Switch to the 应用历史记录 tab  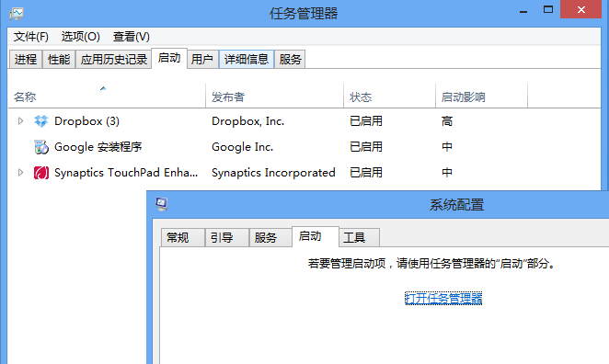pyautogui.click(x=113, y=60)
